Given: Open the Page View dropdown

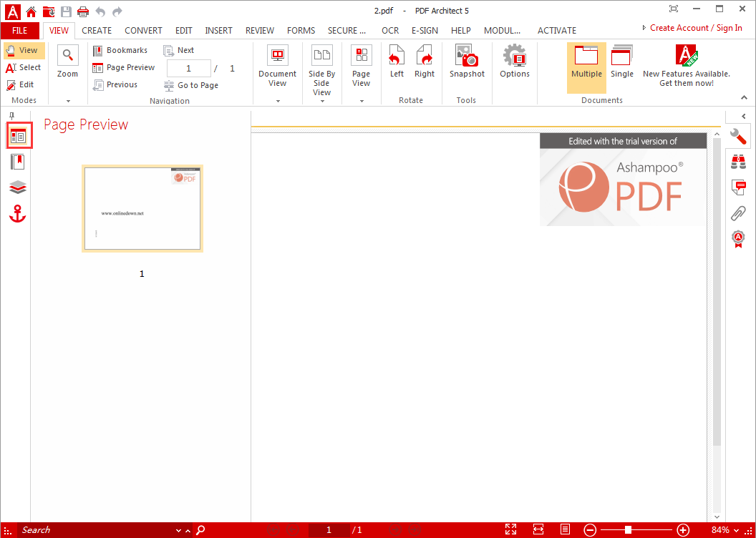Looking at the screenshot, I should pyautogui.click(x=362, y=101).
